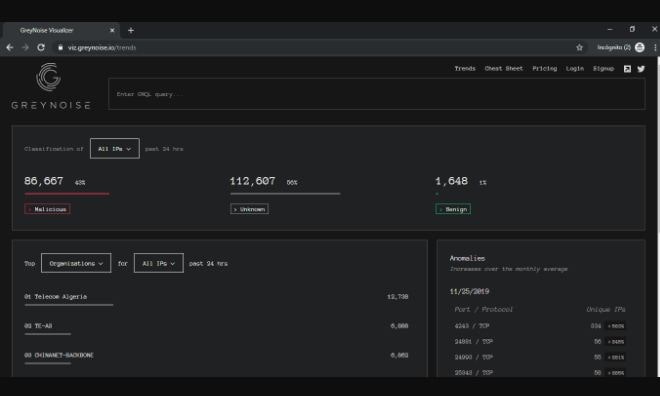
Task: Click the red Malicious percentage bar
Action: [x=67, y=194]
